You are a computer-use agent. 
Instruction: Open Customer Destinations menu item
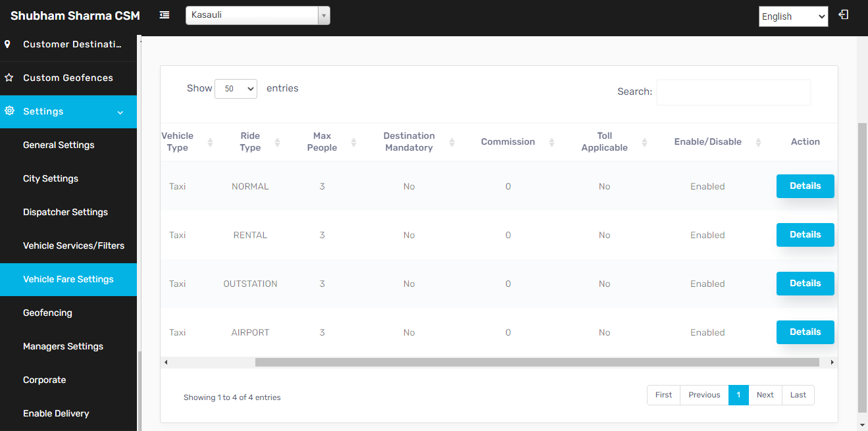tap(68, 44)
